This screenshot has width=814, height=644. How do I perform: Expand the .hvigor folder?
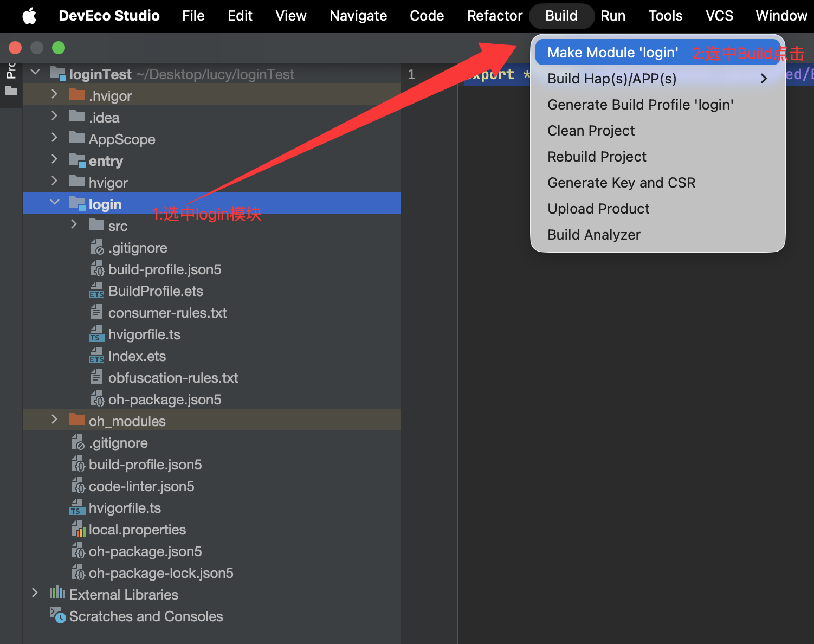click(54, 94)
